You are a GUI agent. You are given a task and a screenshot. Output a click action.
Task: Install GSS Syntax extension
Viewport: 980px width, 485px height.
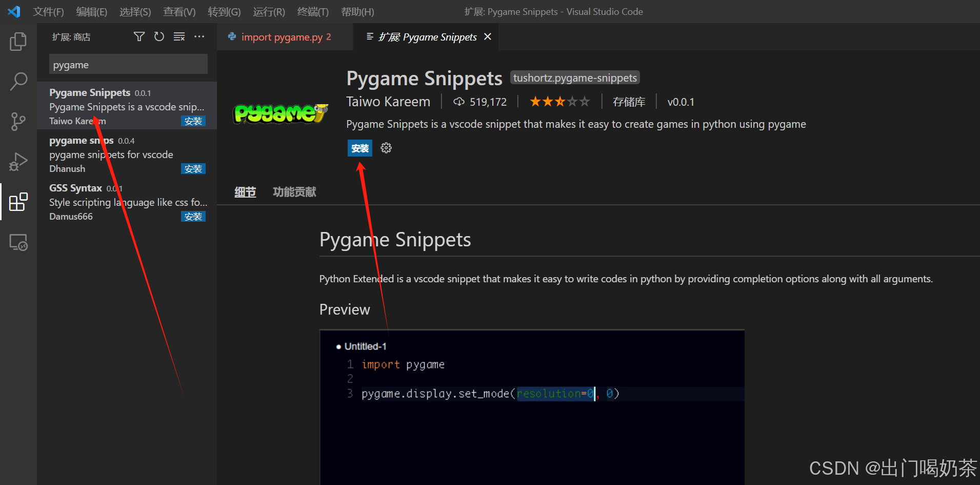point(193,217)
